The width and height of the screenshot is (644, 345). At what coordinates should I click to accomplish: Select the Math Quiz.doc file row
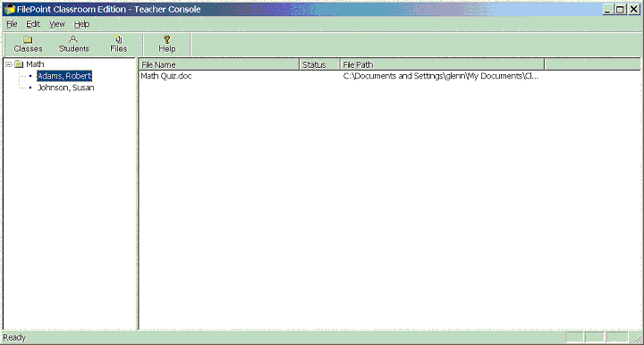pyautogui.click(x=166, y=76)
